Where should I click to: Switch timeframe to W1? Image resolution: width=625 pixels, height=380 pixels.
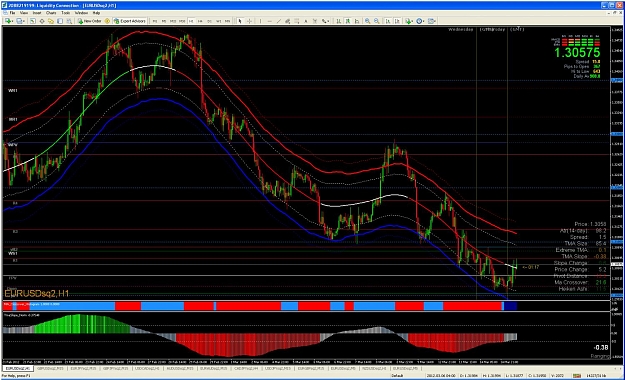pyautogui.click(x=218, y=21)
